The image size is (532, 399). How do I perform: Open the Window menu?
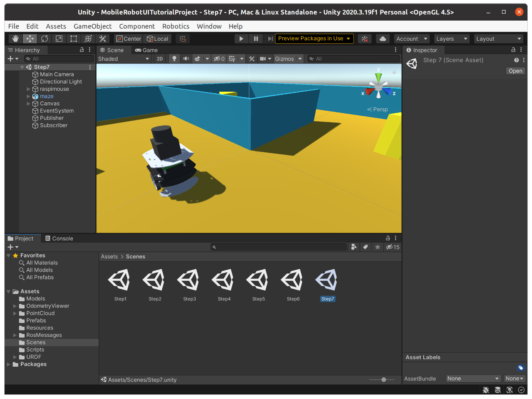pyautogui.click(x=209, y=26)
